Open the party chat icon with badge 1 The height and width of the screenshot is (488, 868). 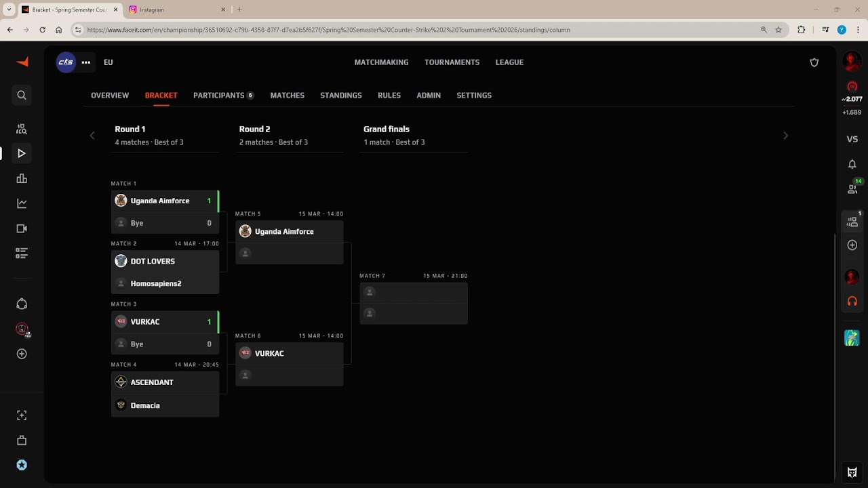click(852, 221)
